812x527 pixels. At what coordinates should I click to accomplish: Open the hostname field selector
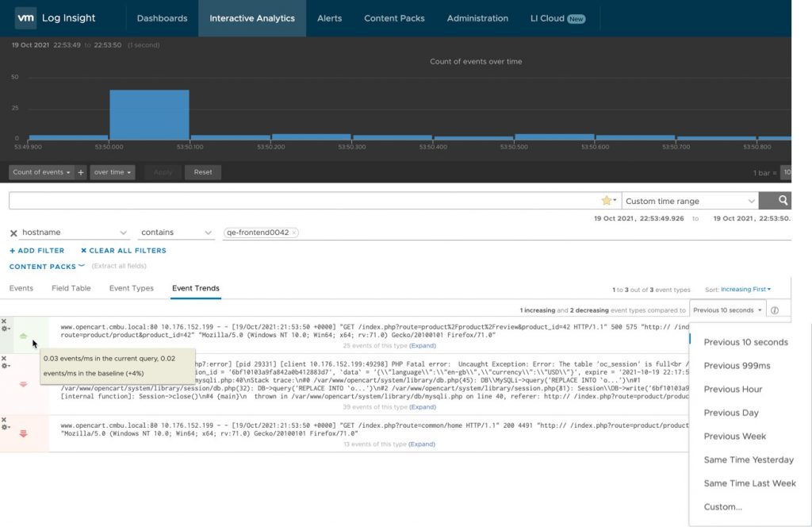coord(74,233)
